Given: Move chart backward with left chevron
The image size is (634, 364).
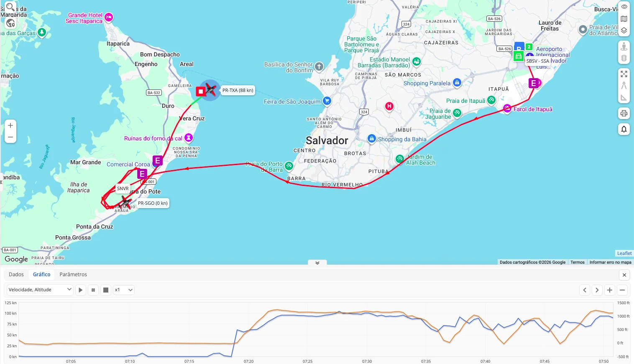Looking at the screenshot, I should tap(585, 290).
